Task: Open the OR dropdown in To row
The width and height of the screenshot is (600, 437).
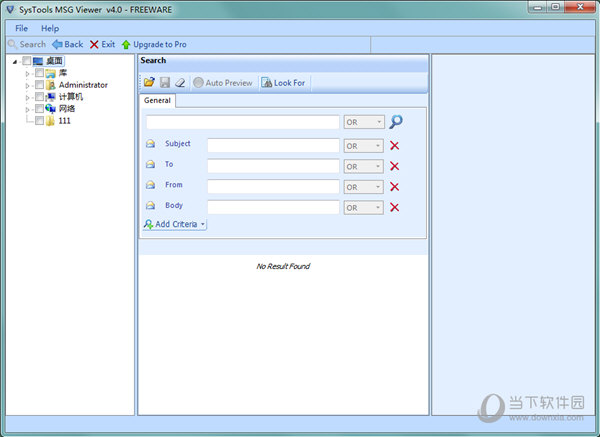Action: [x=364, y=166]
